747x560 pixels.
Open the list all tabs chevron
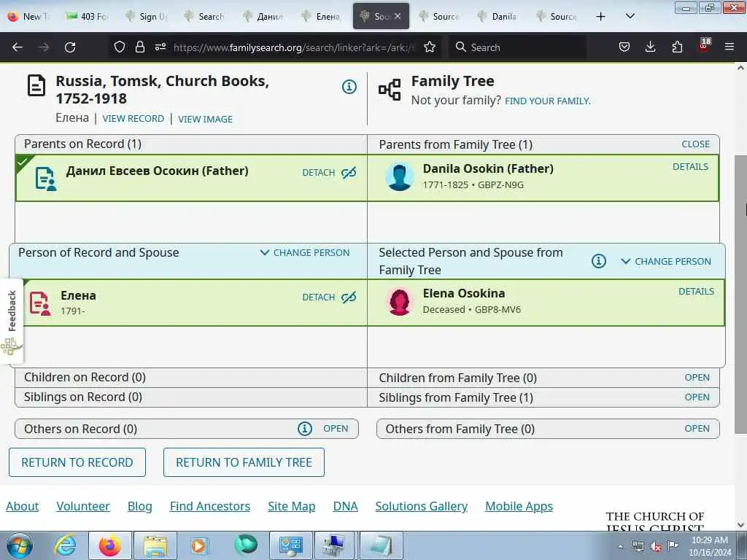630,16
